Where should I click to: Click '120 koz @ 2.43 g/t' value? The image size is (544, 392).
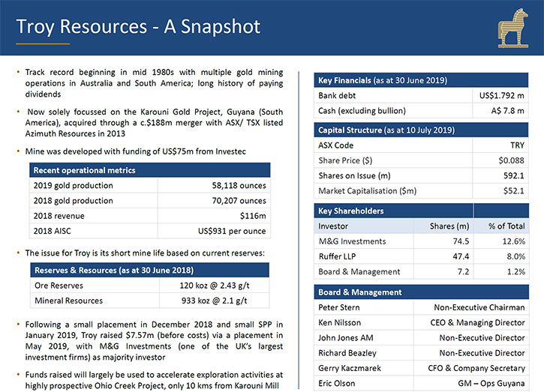click(x=215, y=286)
